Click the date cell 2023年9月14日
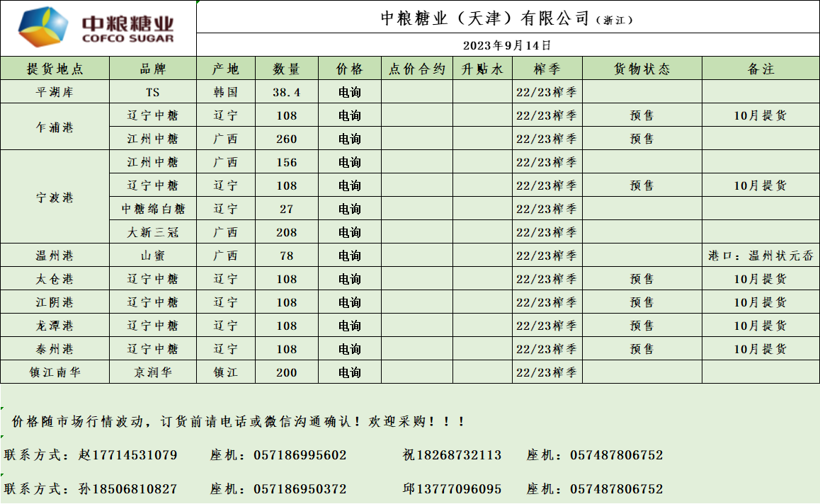 click(507, 45)
